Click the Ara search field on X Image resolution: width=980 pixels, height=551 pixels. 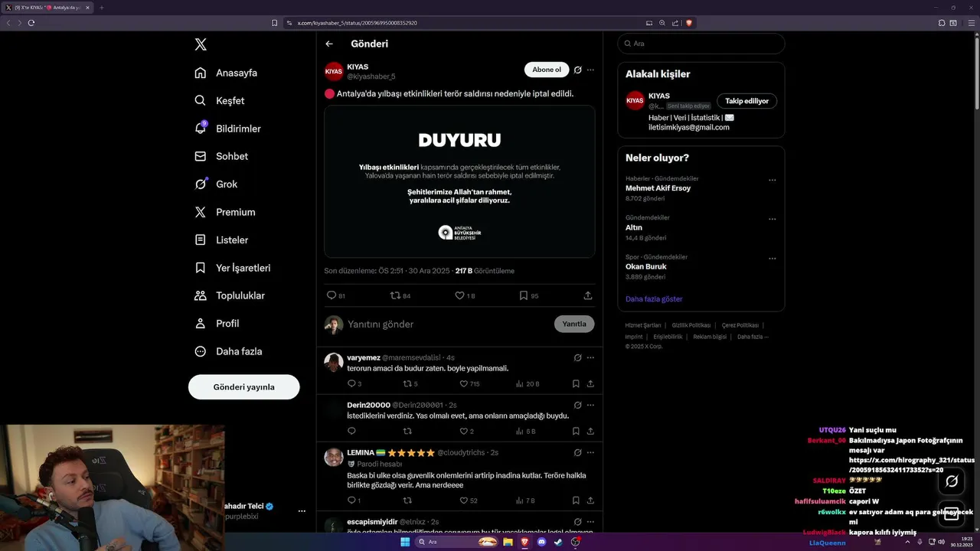[701, 44]
